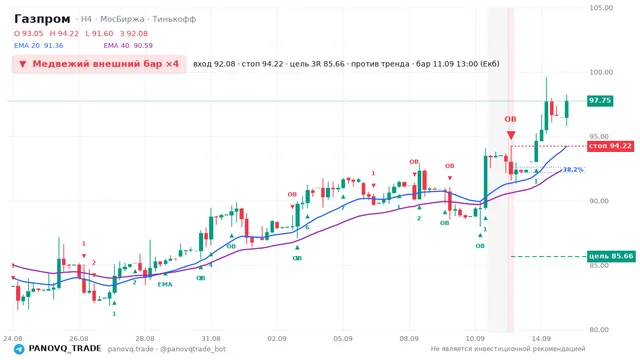Image resolution: width=640 pixels, height=360 pixels.
Task: Click the 31.08 date axis label
Action: 211,339
